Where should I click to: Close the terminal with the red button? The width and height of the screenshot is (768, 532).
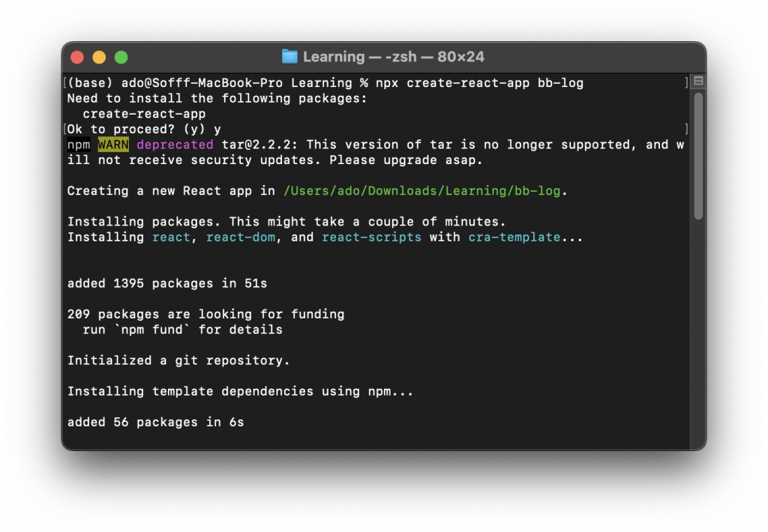(77, 57)
